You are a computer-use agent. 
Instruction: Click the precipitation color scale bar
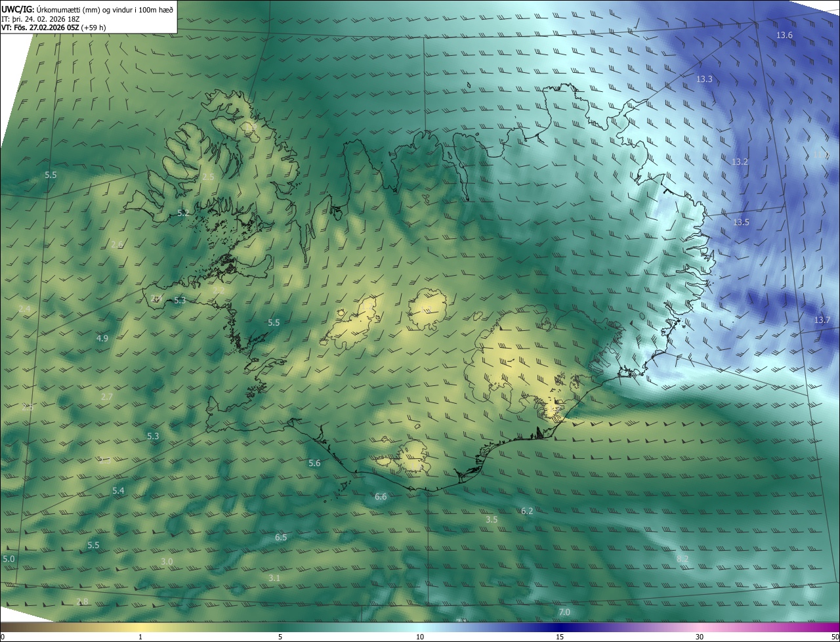(x=420, y=627)
